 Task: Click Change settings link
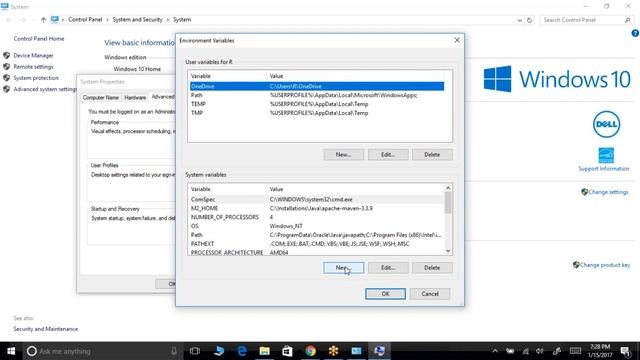(608, 192)
